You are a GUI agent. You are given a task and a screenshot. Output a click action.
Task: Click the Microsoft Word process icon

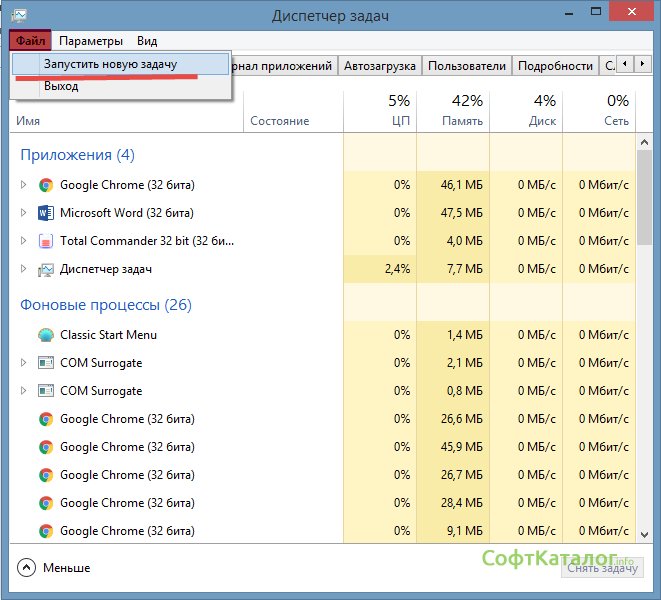45,213
